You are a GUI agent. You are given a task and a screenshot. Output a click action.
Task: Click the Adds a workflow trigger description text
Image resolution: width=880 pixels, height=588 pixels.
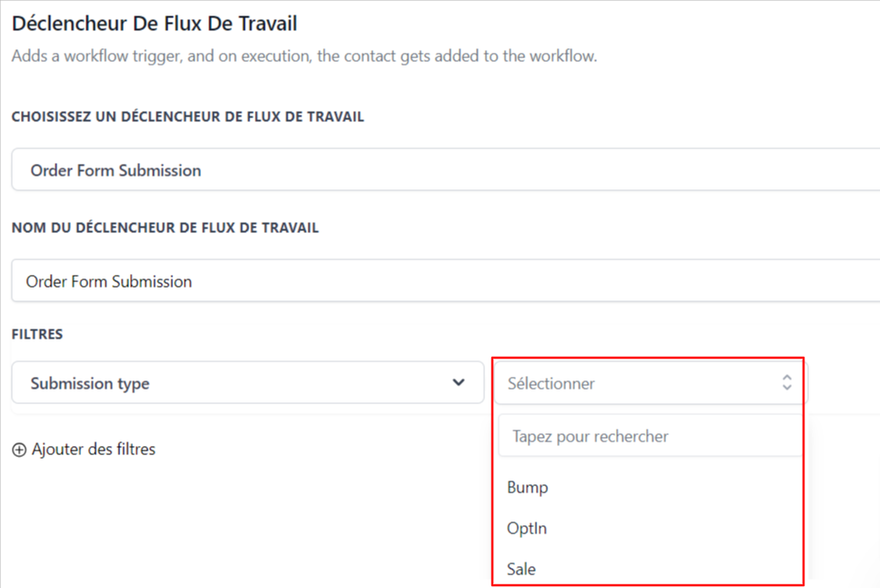[x=304, y=56]
